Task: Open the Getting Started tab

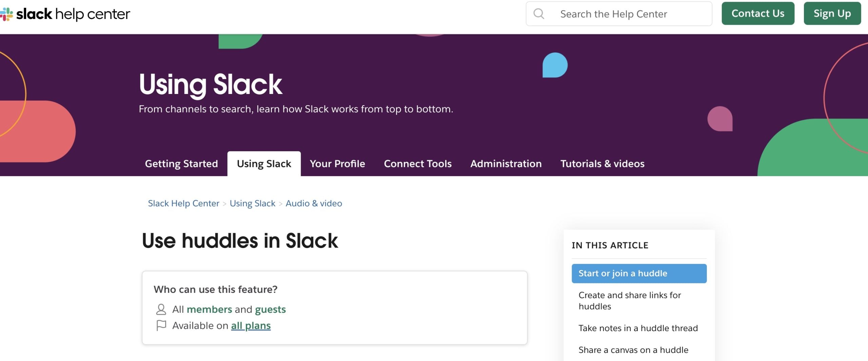Action: click(x=181, y=164)
